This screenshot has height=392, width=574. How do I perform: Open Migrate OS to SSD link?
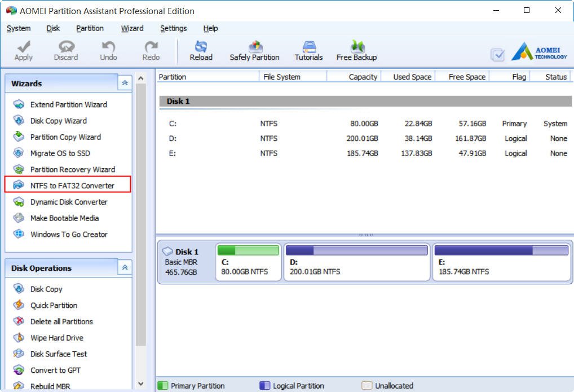(60, 153)
